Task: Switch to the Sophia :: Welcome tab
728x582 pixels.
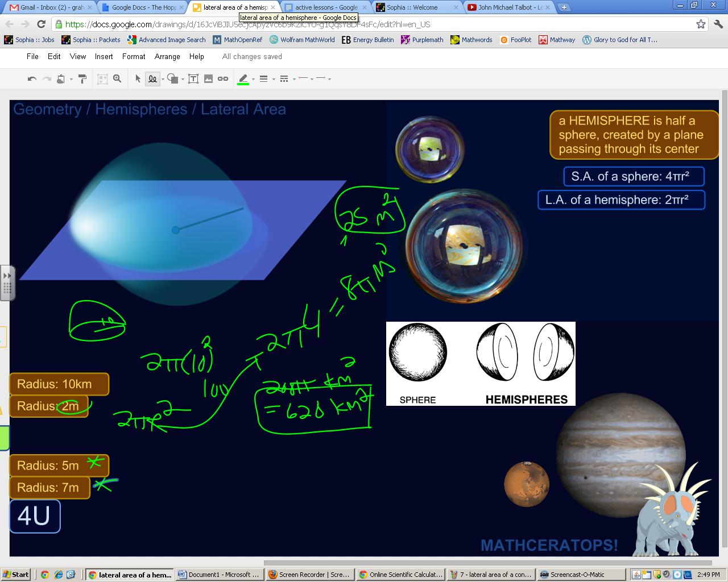Action: tap(412, 7)
